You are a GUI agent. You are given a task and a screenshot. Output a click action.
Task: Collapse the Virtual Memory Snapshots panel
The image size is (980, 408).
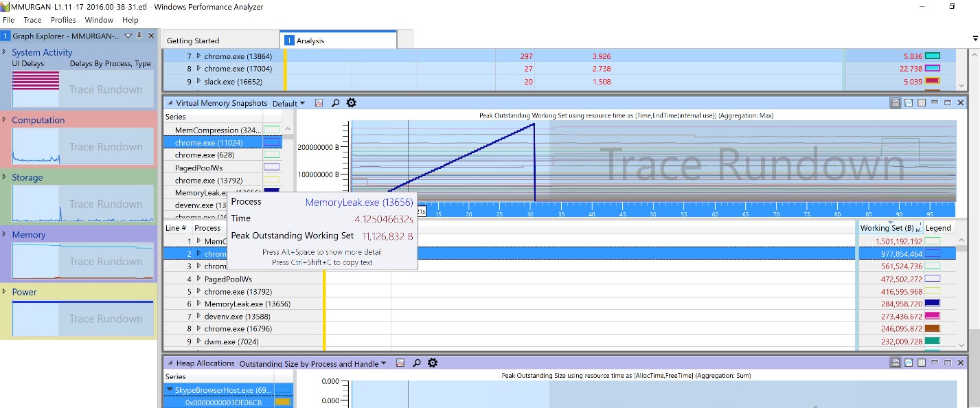coord(169,103)
